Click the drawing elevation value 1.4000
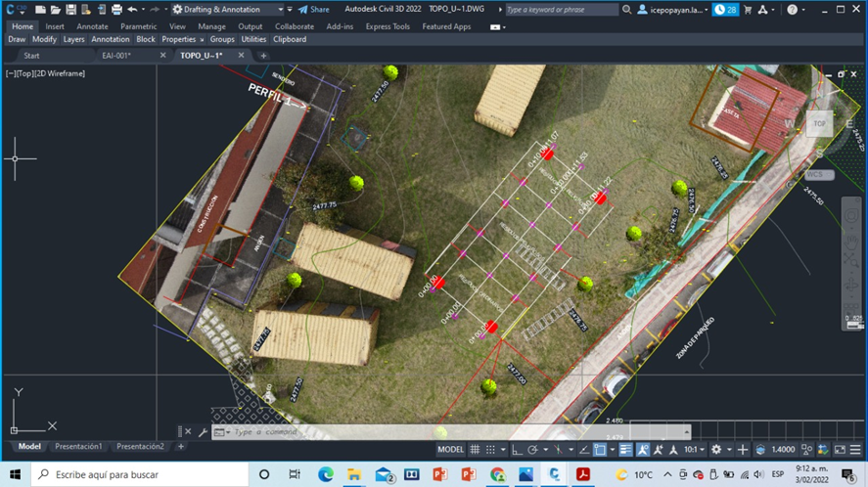The height and width of the screenshot is (487, 868). coord(783,450)
